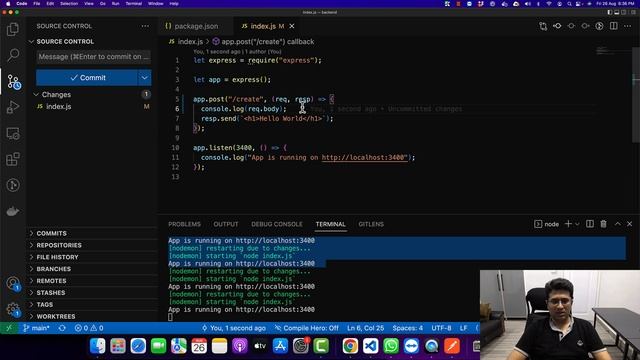Split the terminal panel
The height and width of the screenshot is (360, 640).
590,224
